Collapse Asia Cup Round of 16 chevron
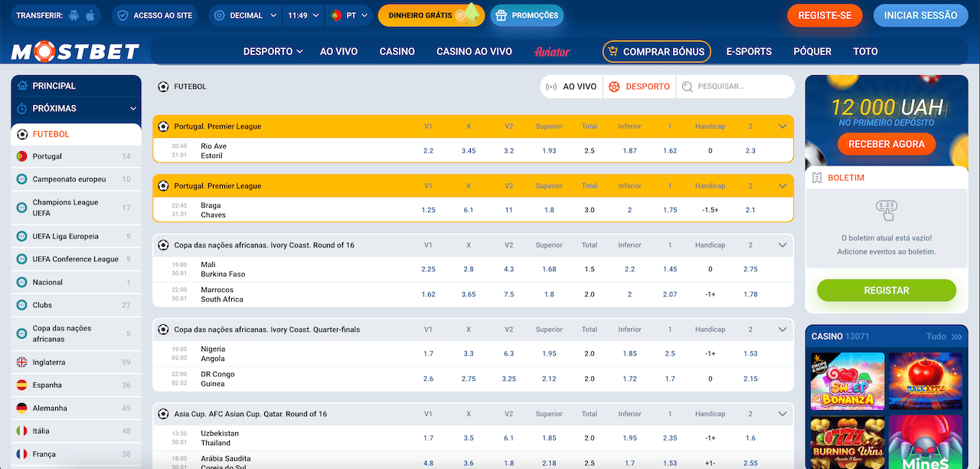Image resolution: width=980 pixels, height=469 pixels. pyautogui.click(x=782, y=414)
